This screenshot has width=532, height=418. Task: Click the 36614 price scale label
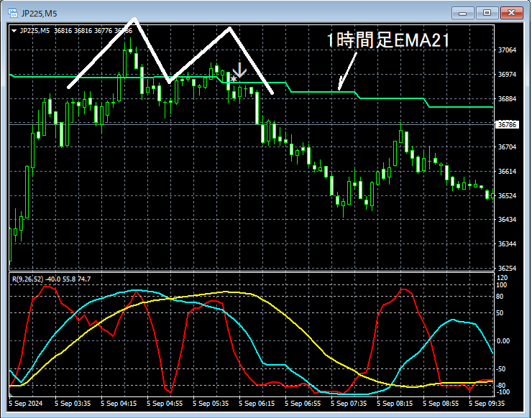(x=507, y=172)
